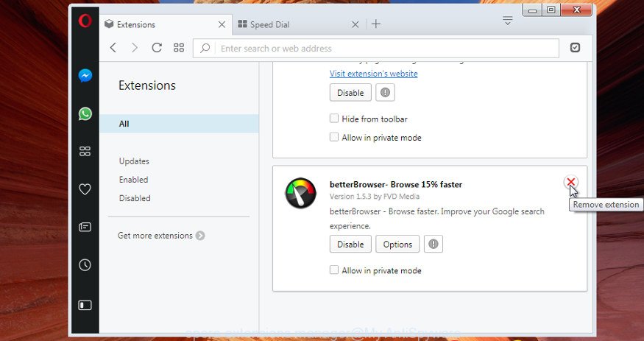Viewport: 644px width, 341px height.
Task: Click the Extensions heading in left panel
Action: [147, 85]
